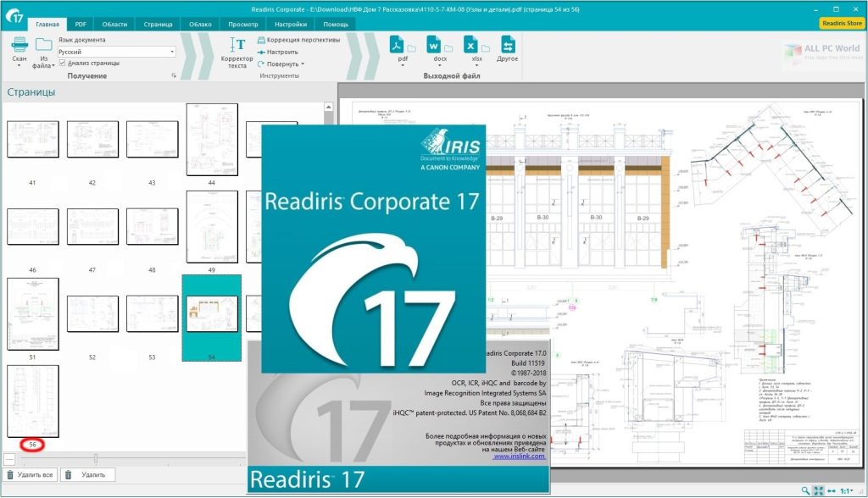Click the Удалить все button
This screenshot has height=498, width=868.
[31, 475]
